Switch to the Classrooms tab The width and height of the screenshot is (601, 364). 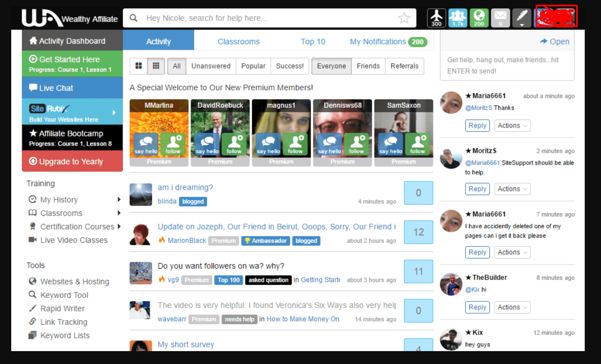point(238,42)
